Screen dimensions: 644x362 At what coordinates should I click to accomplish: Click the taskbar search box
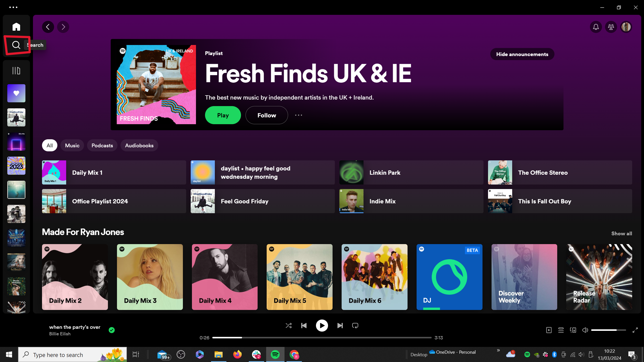click(72, 354)
